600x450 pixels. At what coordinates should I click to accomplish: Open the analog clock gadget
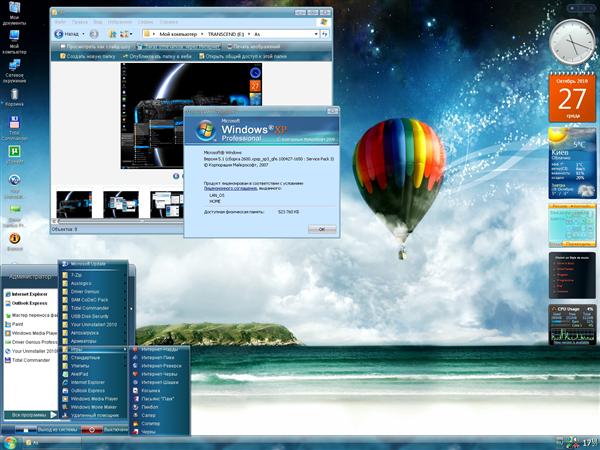[572, 42]
